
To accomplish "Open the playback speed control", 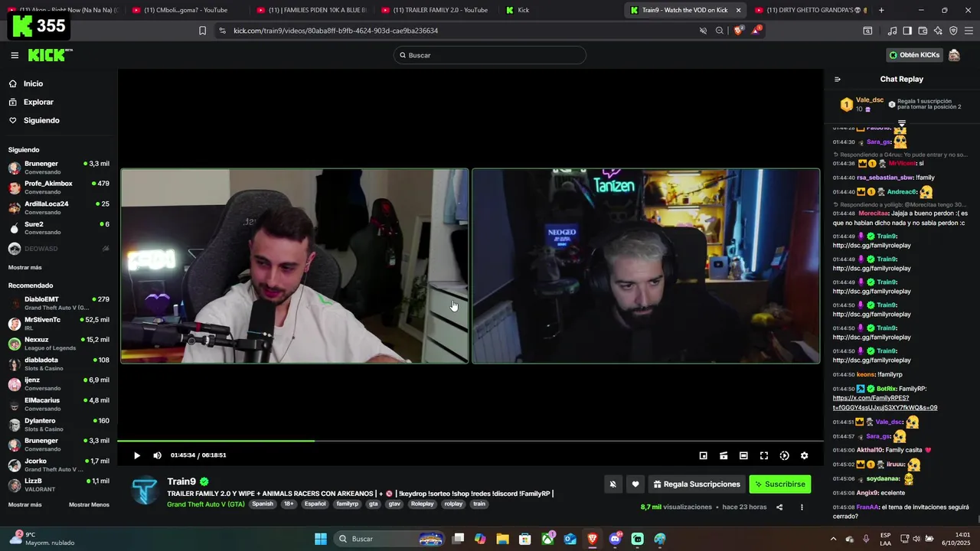I will pos(784,455).
